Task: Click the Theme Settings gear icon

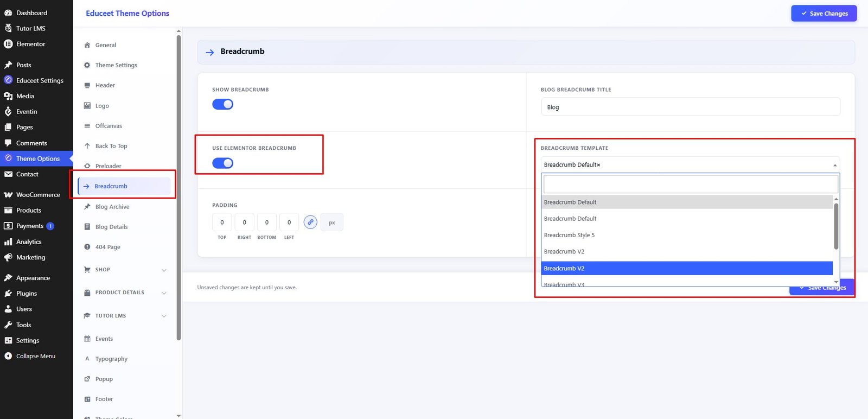Action: (87, 65)
